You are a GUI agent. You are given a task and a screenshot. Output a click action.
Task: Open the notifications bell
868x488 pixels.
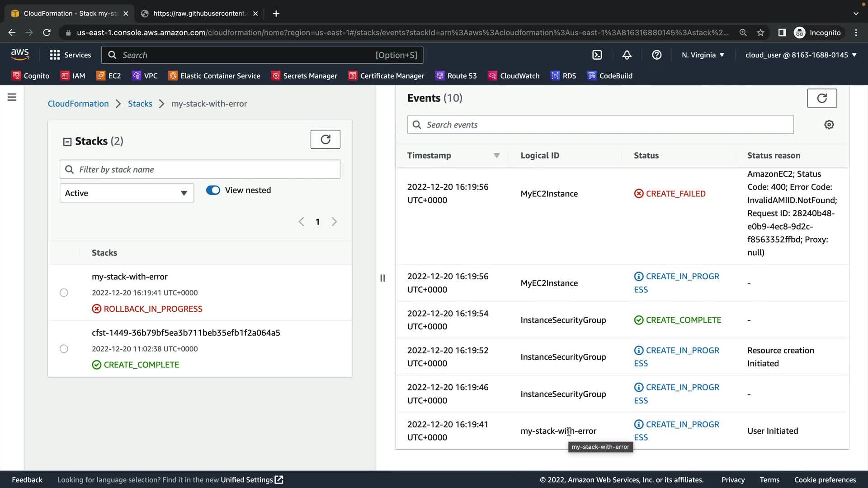(627, 55)
